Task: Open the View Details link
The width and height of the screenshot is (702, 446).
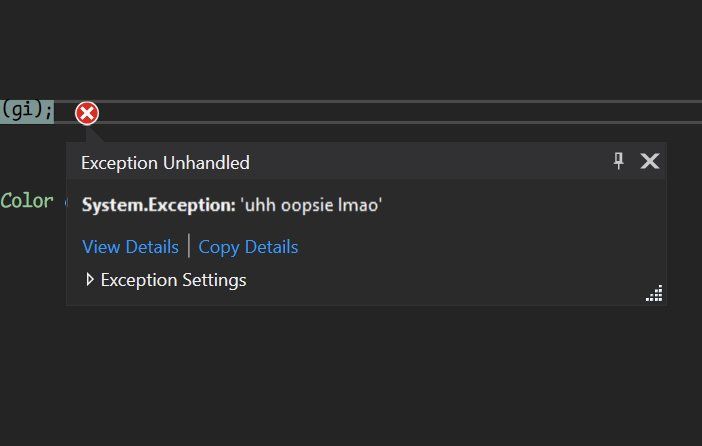Action: click(x=130, y=247)
